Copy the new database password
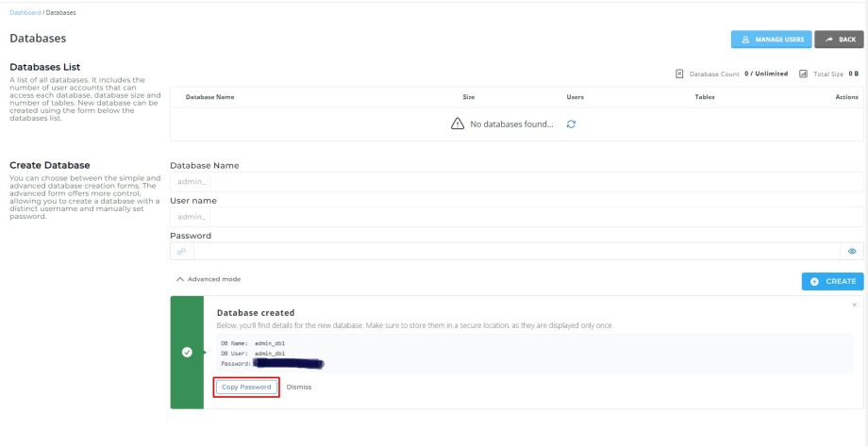 [246, 387]
